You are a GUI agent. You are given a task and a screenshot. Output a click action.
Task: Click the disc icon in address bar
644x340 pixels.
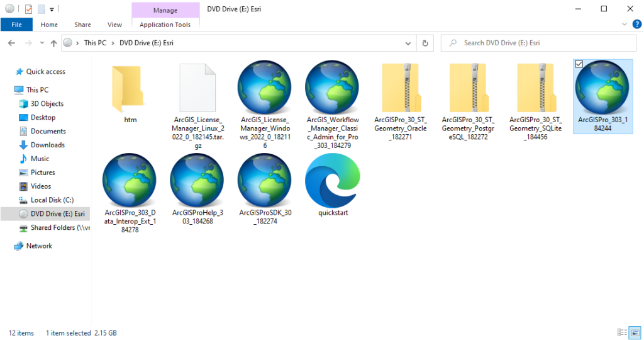(68, 43)
